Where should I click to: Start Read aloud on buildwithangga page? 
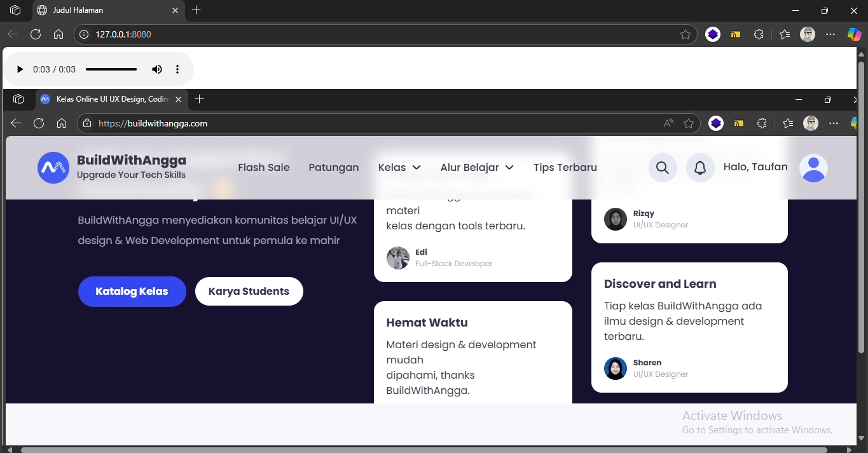pos(668,123)
